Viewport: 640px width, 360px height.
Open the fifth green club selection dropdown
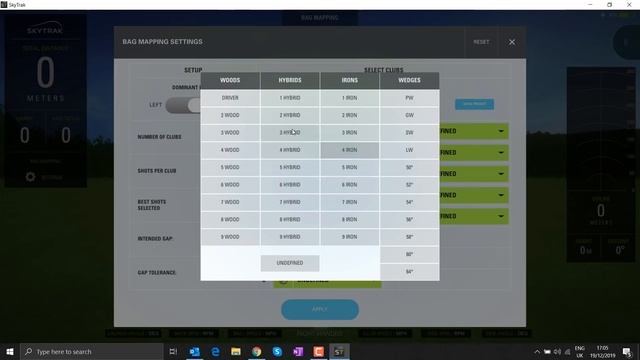click(474, 216)
